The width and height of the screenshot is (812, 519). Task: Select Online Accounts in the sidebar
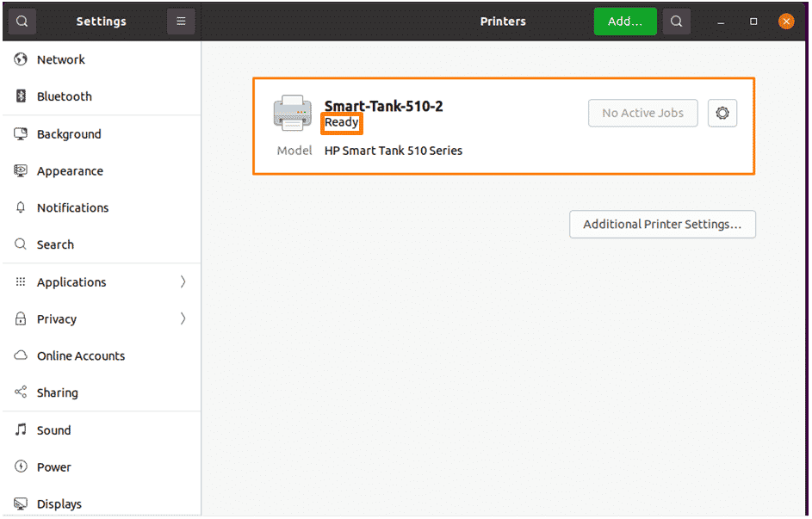(102, 355)
